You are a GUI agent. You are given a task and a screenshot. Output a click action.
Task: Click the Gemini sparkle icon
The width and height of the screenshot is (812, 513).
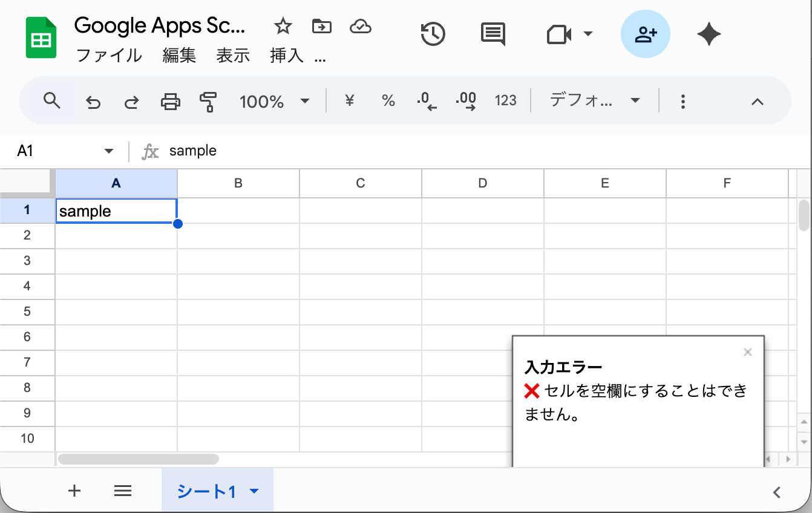[709, 34]
